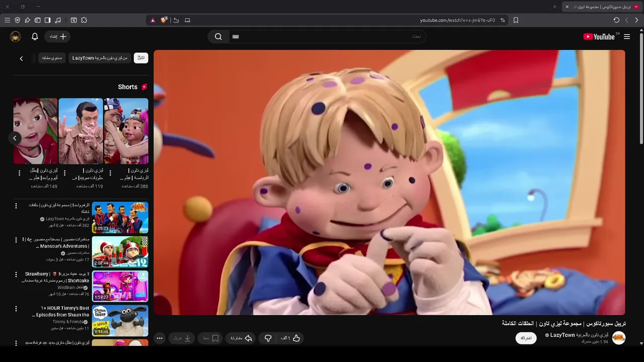Save the video with the bookmark button

210,338
